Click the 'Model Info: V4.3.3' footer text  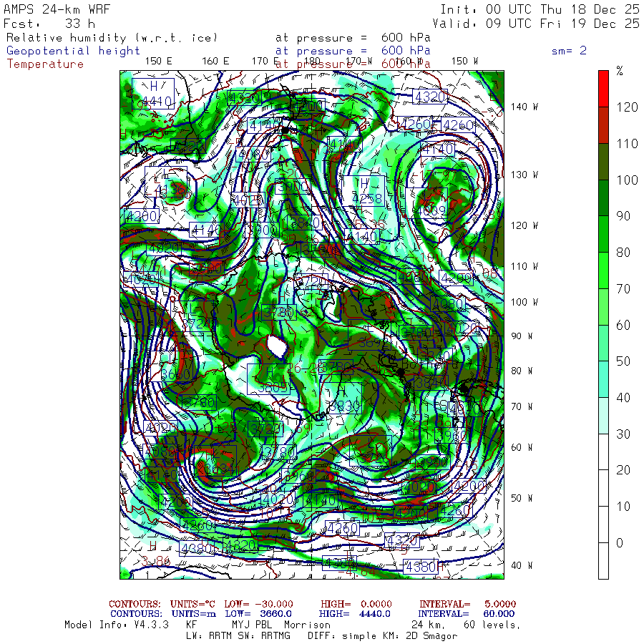tap(116, 625)
